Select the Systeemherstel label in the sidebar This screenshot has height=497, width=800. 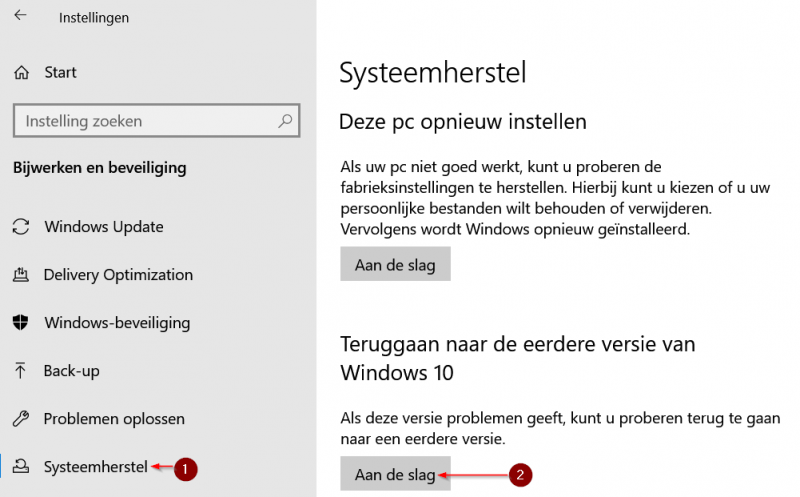coord(96,467)
